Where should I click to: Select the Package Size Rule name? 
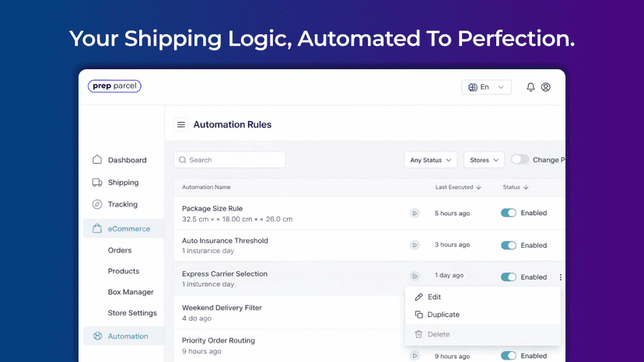coord(212,208)
